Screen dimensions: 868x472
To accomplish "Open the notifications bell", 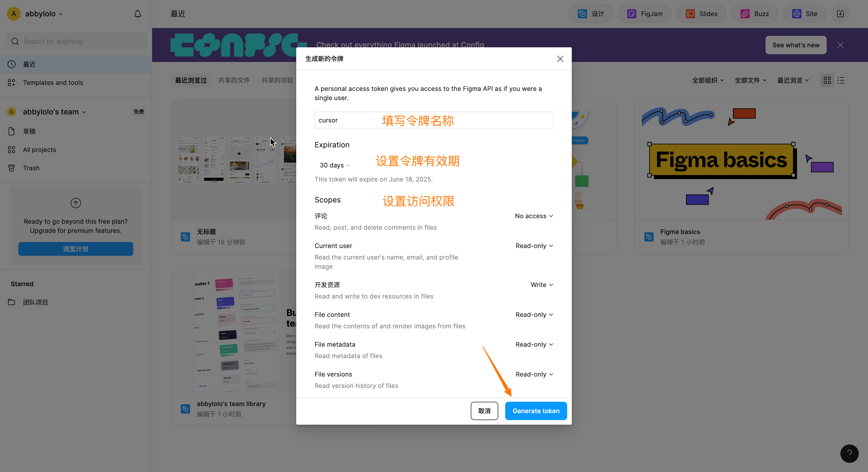I will tap(137, 14).
